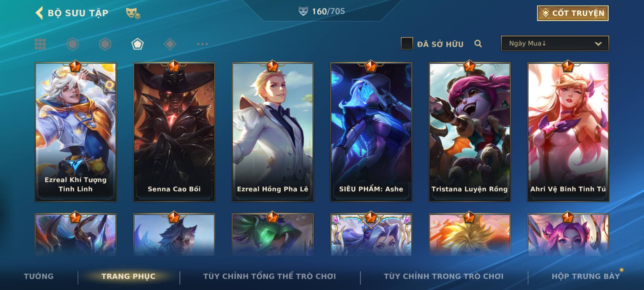Viewport: 644px width, 290px height.
Task: Switch to the Tướng tab
Action: click(x=39, y=276)
